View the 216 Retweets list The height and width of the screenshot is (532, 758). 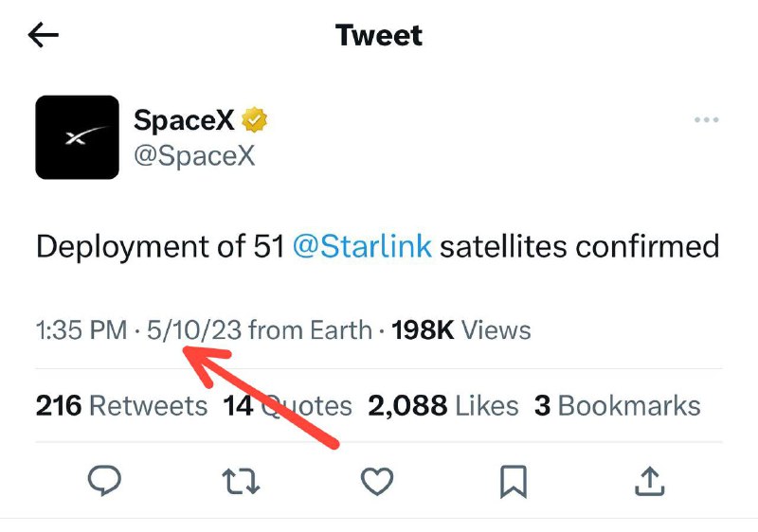tap(121, 405)
